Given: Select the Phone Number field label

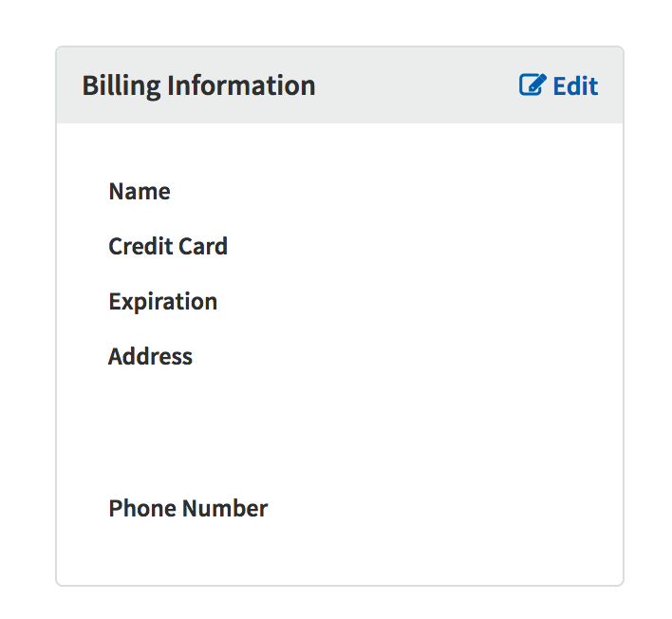Looking at the screenshot, I should coord(188,509).
